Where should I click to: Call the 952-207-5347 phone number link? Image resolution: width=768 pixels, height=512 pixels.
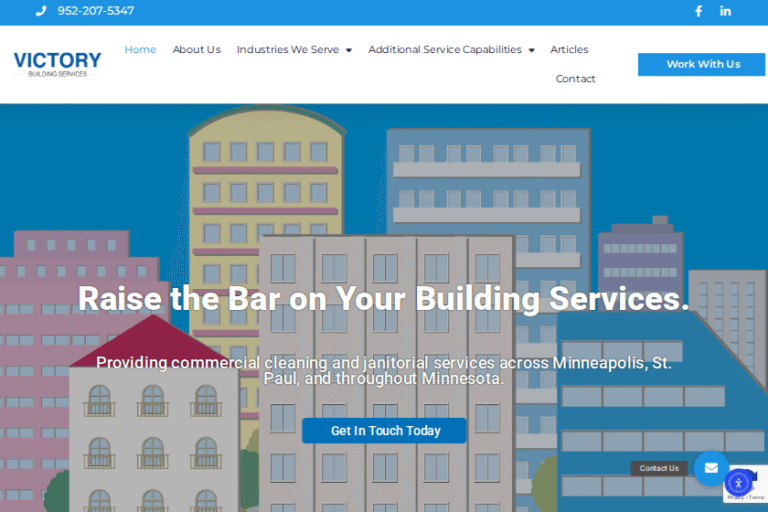coord(95,11)
